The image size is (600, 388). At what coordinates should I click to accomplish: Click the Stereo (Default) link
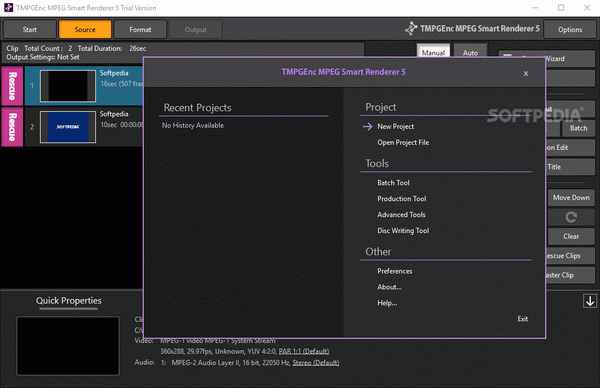pyautogui.click(x=316, y=363)
